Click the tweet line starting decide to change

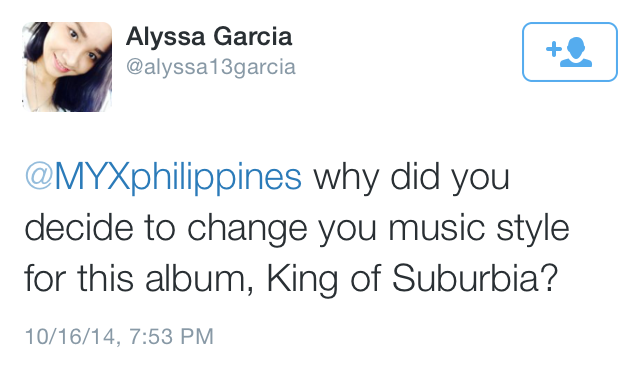pos(297,229)
